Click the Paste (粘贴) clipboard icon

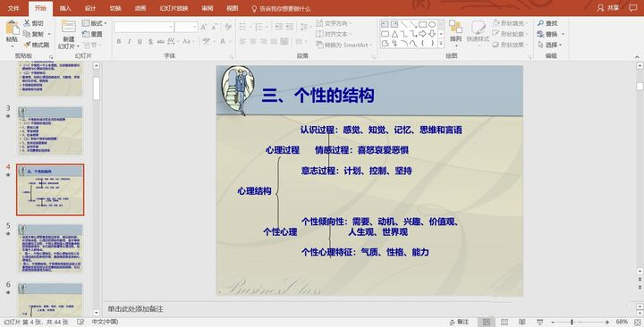tap(13, 28)
